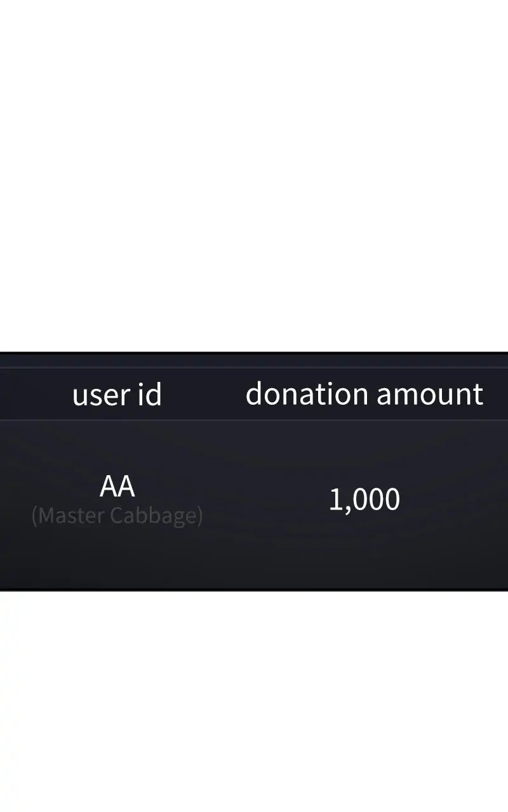Click the word "id" in the header
The height and width of the screenshot is (812, 508).
click(x=150, y=395)
